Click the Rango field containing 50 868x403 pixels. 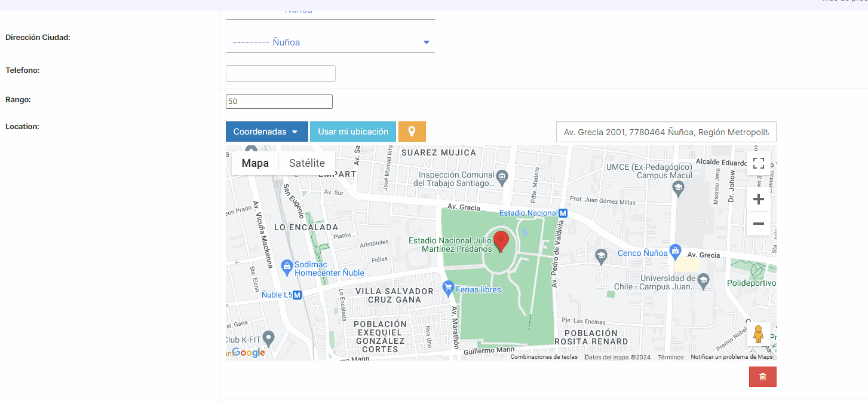tap(279, 102)
